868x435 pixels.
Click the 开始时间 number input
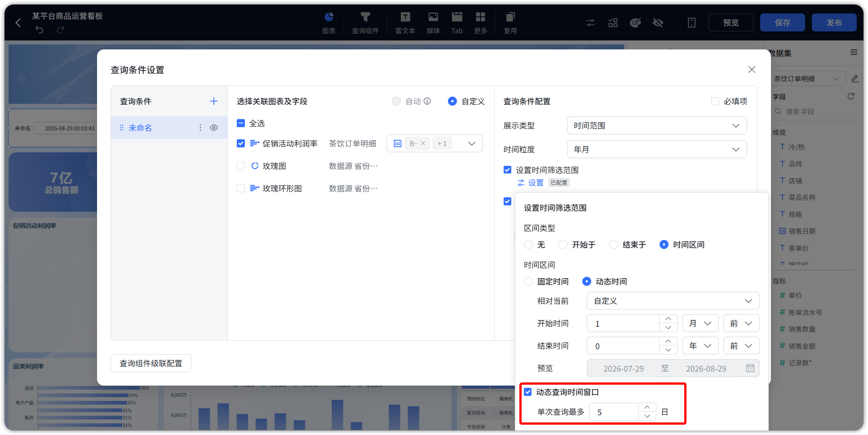[623, 323]
